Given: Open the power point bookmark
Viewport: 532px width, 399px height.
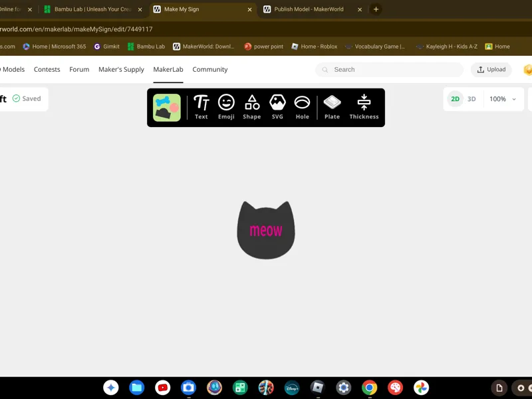Looking at the screenshot, I should pyautogui.click(x=263, y=47).
